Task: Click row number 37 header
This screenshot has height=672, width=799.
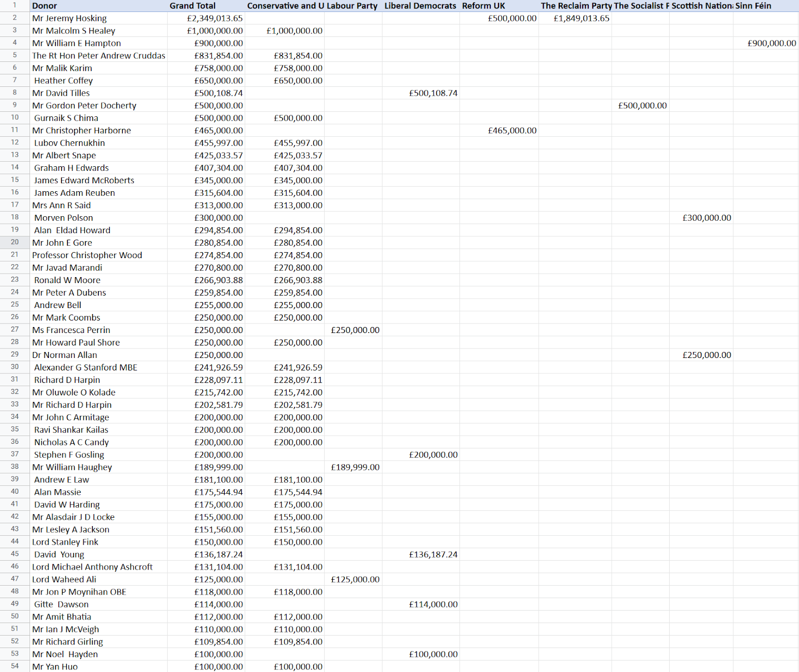Action: click(x=15, y=454)
